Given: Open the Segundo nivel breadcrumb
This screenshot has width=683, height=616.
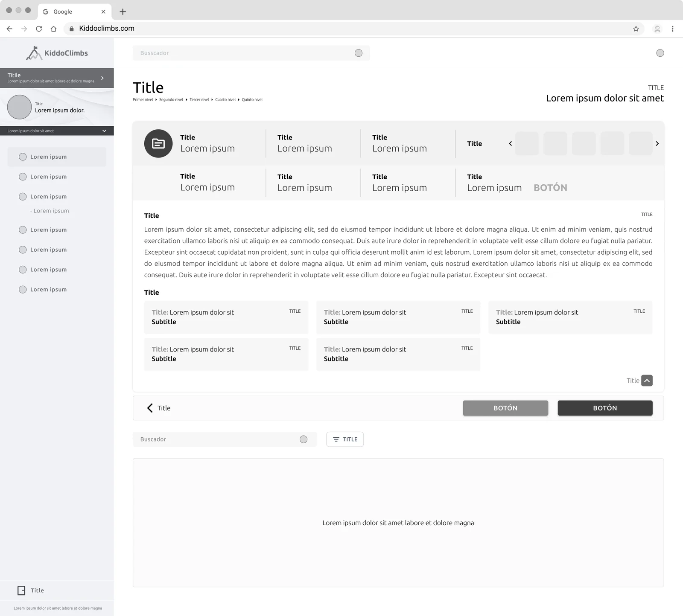Looking at the screenshot, I should [171, 100].
